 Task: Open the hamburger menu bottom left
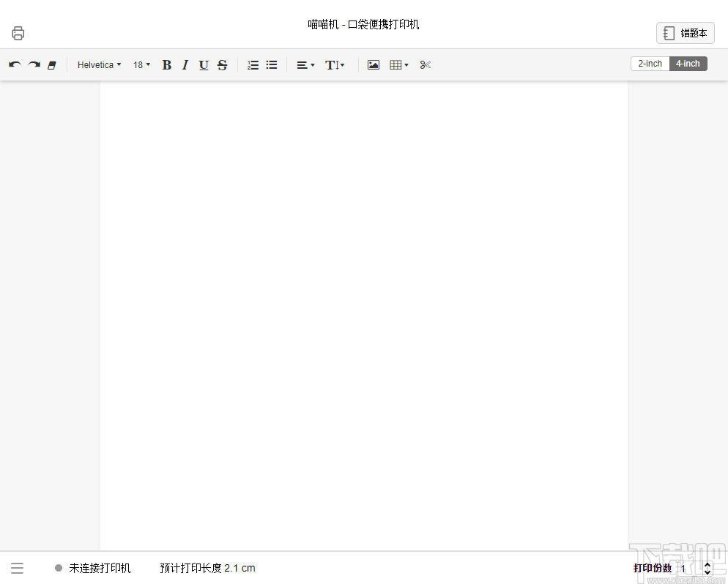click(17, 567)
